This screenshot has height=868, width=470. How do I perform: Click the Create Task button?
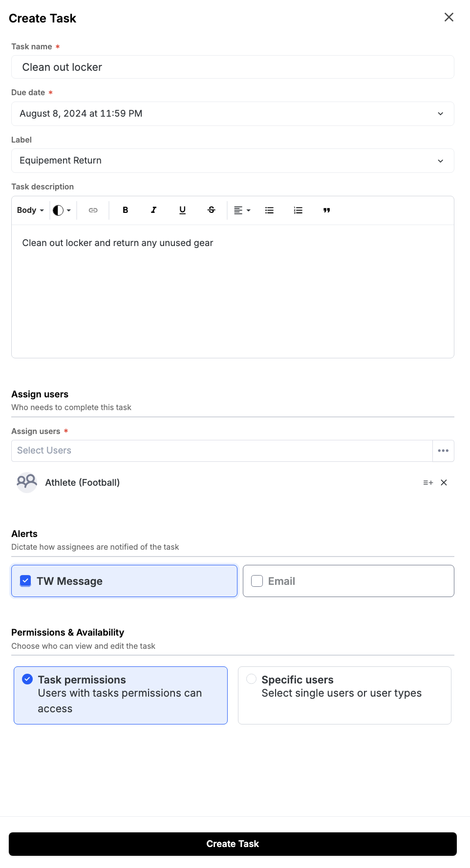[x=233, y=844]
